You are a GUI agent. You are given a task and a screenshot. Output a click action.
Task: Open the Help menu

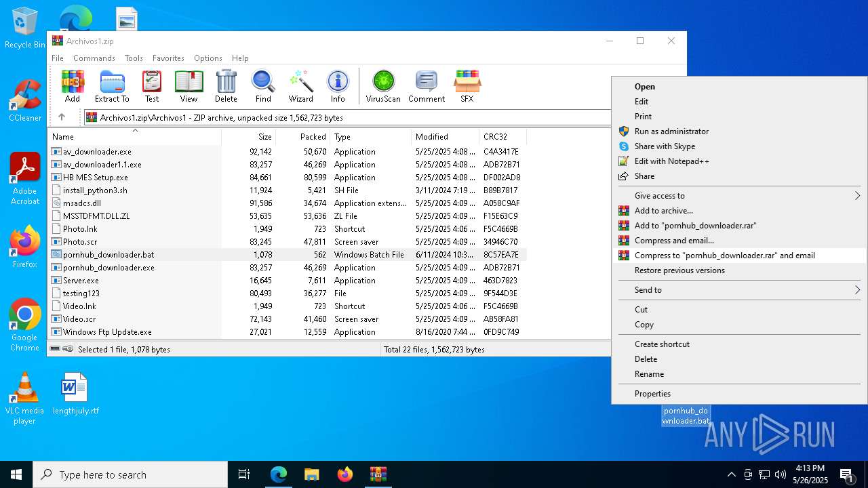[240, 58]
